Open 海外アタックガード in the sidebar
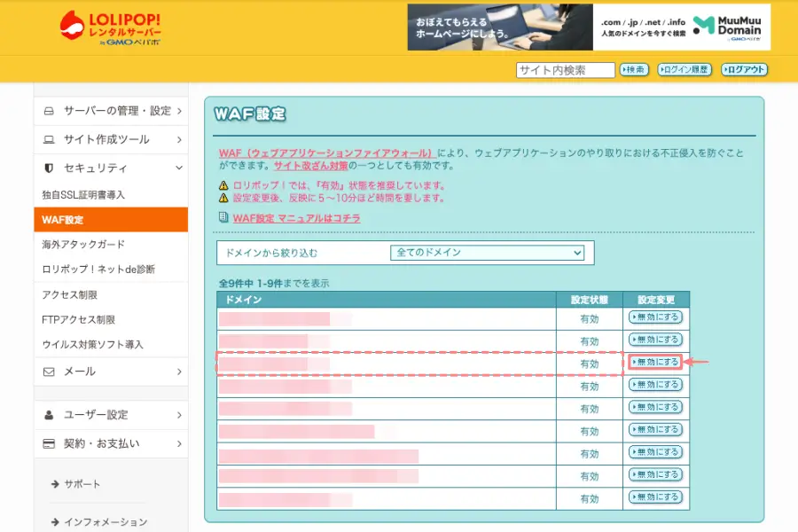Screen dimensions: 798x532 [83, 244]
